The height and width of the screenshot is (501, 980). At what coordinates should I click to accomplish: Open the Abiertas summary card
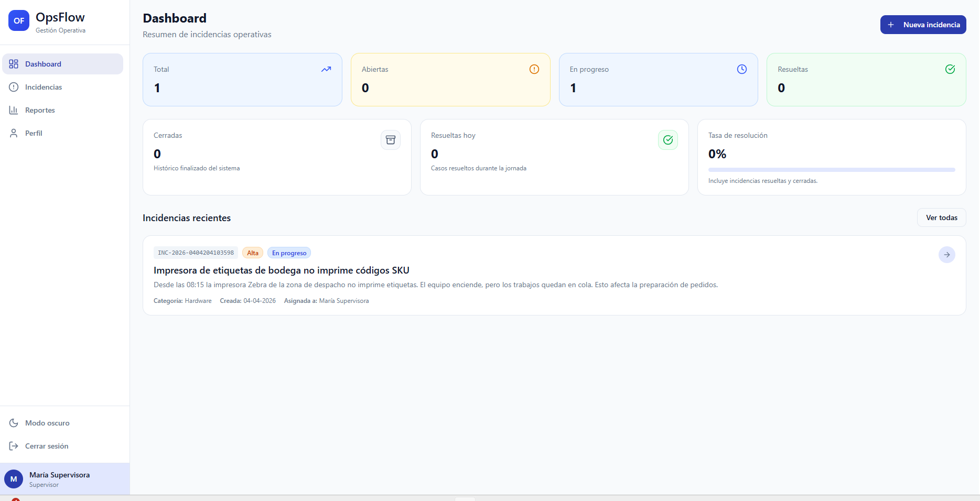pyautogui.click(x=450, y=80)
